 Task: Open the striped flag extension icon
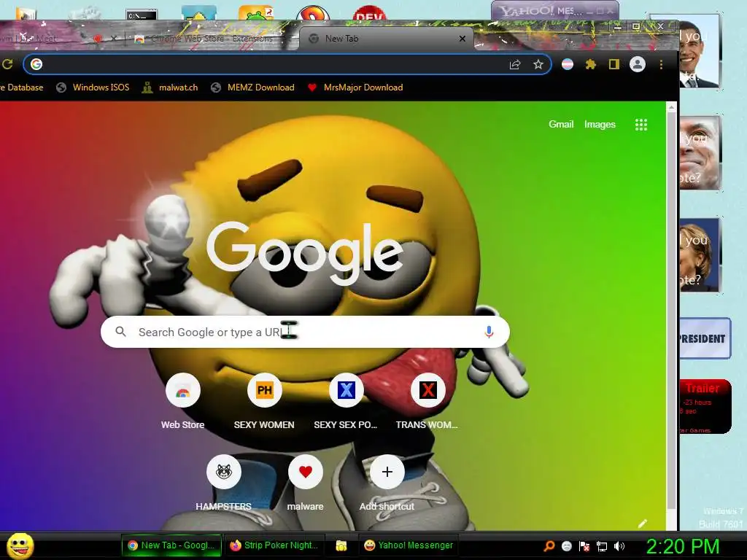[568, 64]
